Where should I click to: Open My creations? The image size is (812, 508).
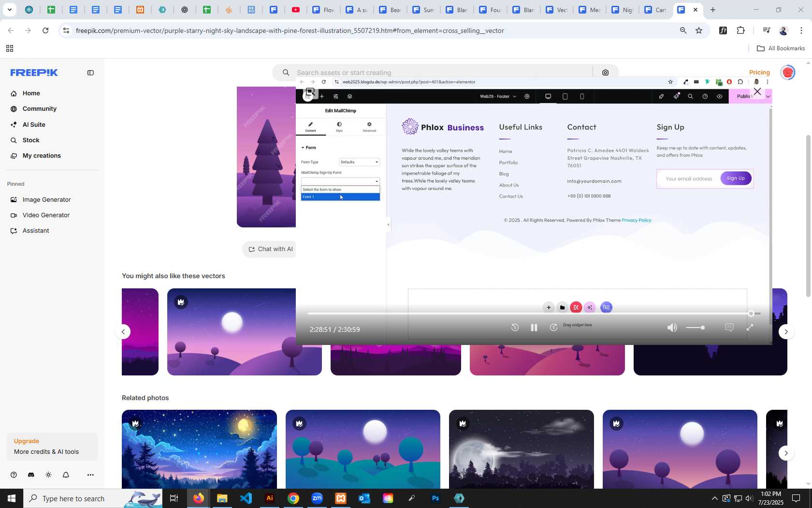click(42, 155)
